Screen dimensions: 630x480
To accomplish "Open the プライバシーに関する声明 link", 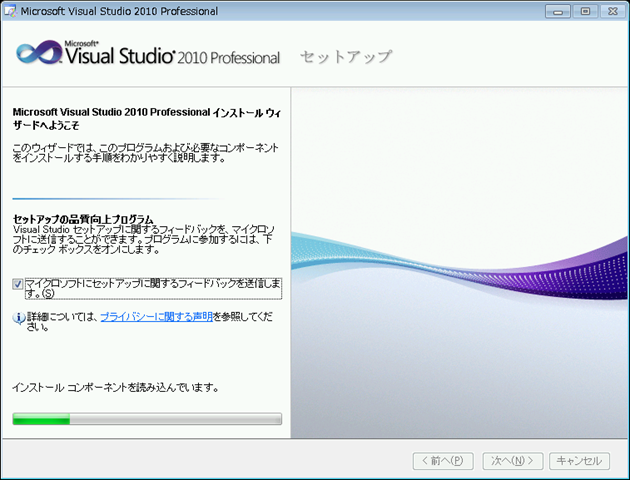I will click(156, 316).
